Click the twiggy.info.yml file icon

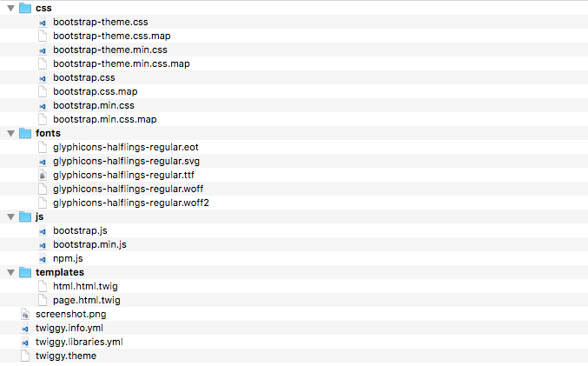tap(24, 328)
